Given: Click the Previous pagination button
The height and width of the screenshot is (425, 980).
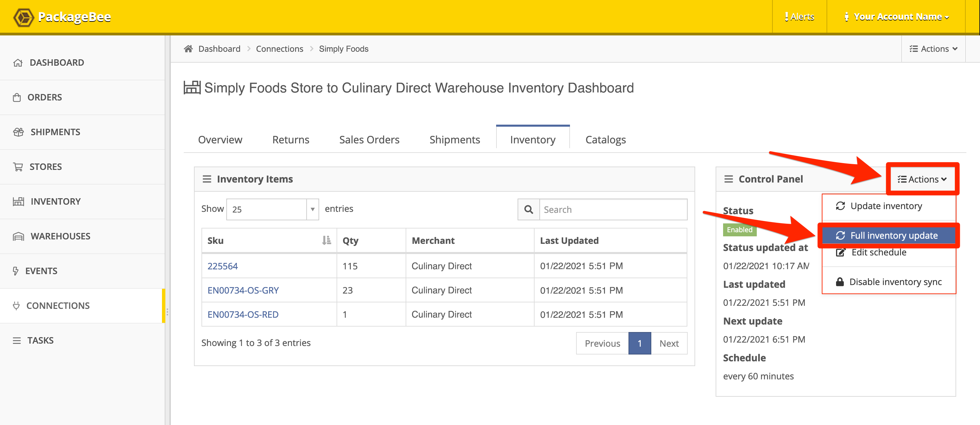Looking at the screenshot, I should pos(602,343).
